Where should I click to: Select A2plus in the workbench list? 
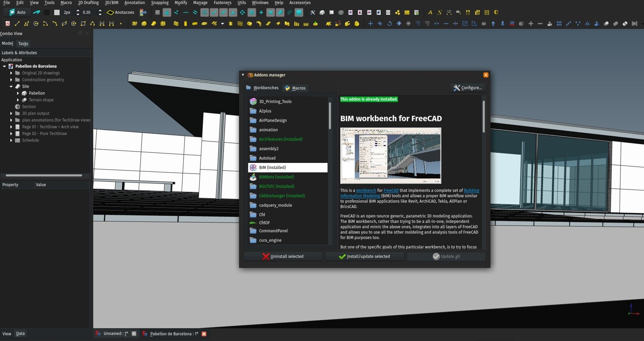(x=287, y=111)
